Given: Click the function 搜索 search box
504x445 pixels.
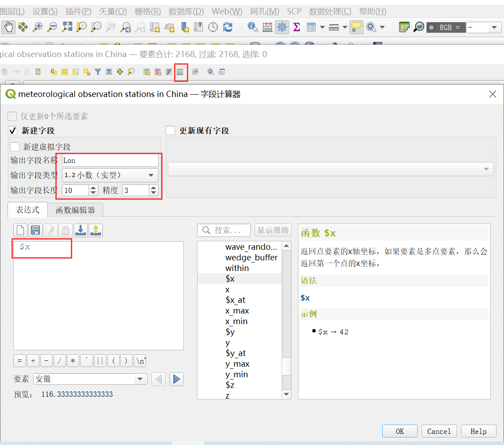Looking at the screenshot, I should point(224,230).
